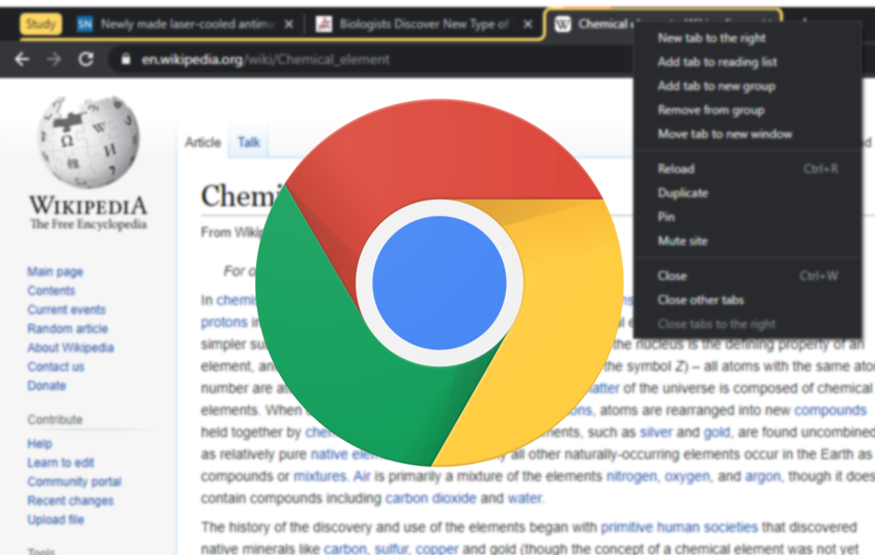
Task: Follow the 'protons' article link
Action: [224, 322]
